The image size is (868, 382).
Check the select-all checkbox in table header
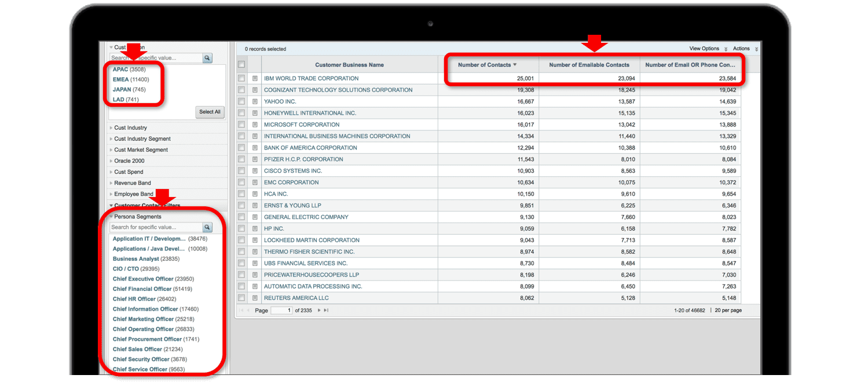tap(241, 65)
